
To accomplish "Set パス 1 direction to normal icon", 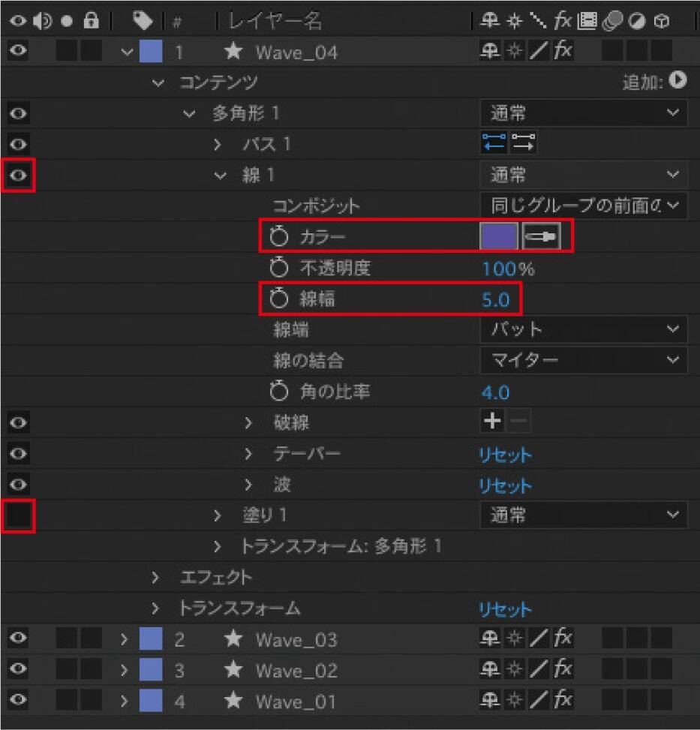I will [x=523, y=143].
